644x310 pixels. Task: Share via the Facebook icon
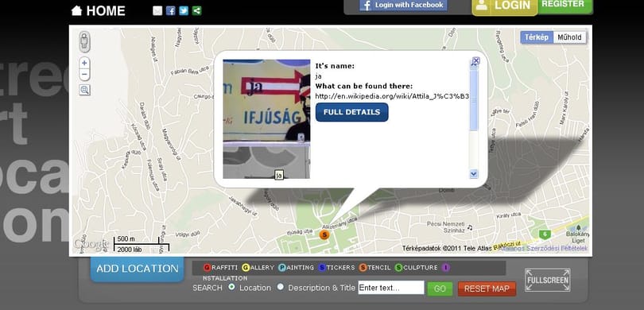pyautogui.click(x=170, y=10)
